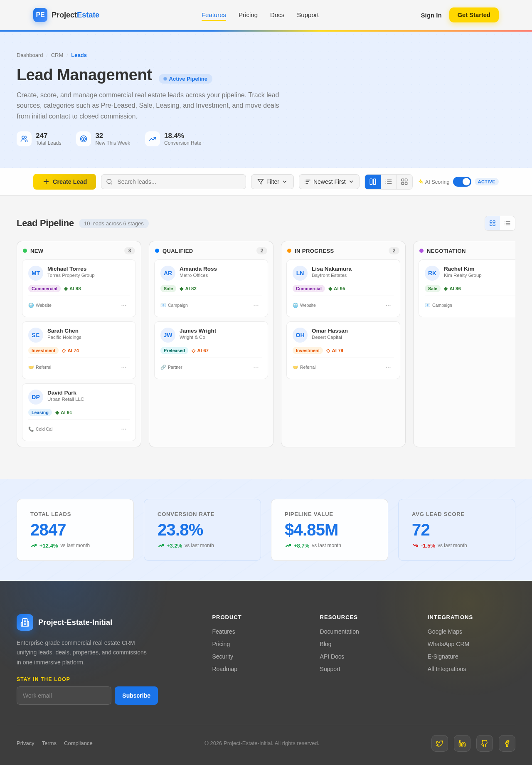Click the Pipeline Value stat card
This screenshot has width=532, height=765.
click(x=330, y=530)
